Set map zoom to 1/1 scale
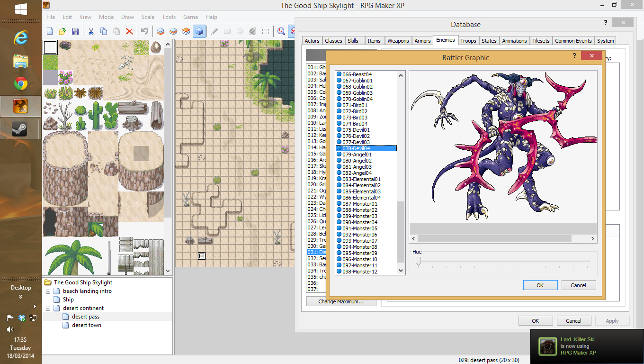The height and width of the screenshot is (364, 644). (x=281, y=31)
